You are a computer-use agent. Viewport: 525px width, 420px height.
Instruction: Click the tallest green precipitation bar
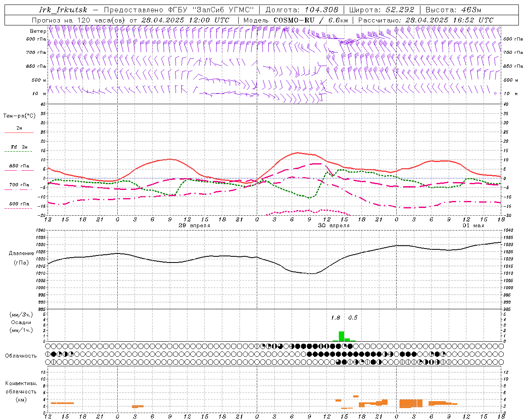[x=341, y=336]
